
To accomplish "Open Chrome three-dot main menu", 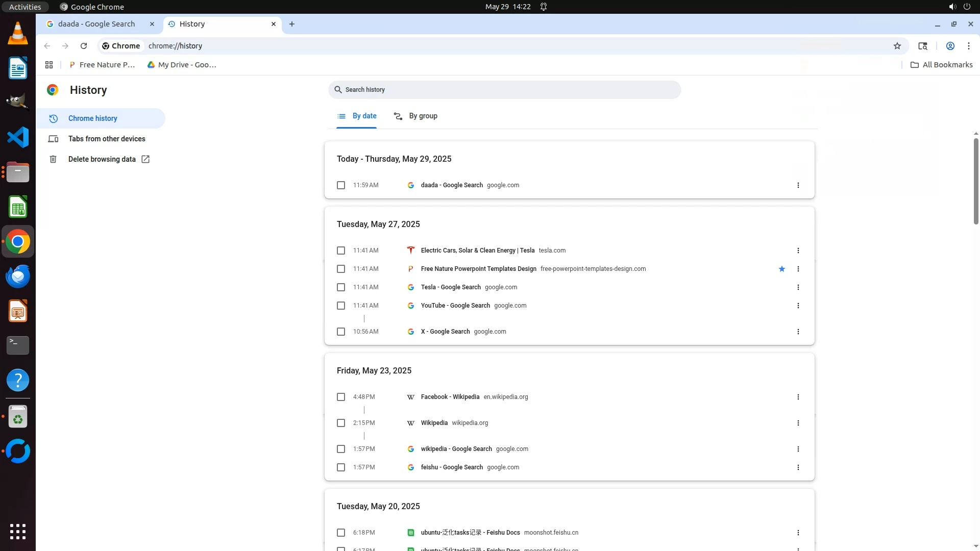I will (968, 46).
